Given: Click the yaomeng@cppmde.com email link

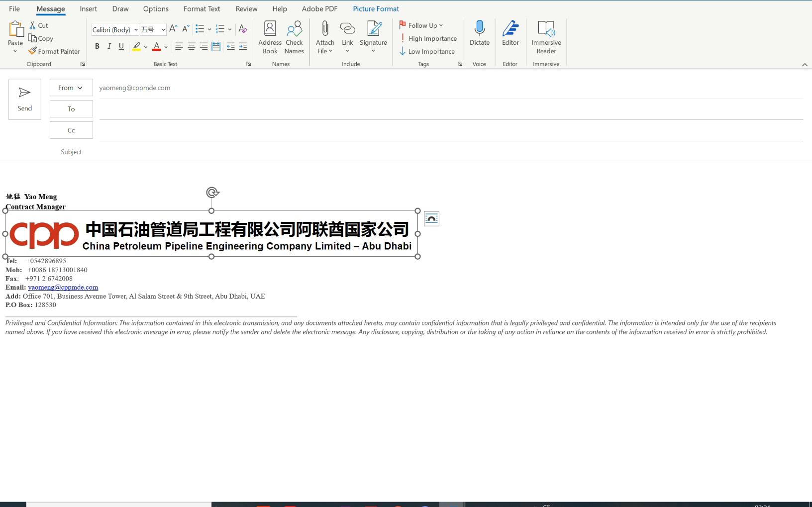Looking at the screenshot, I should coord(62,287).
